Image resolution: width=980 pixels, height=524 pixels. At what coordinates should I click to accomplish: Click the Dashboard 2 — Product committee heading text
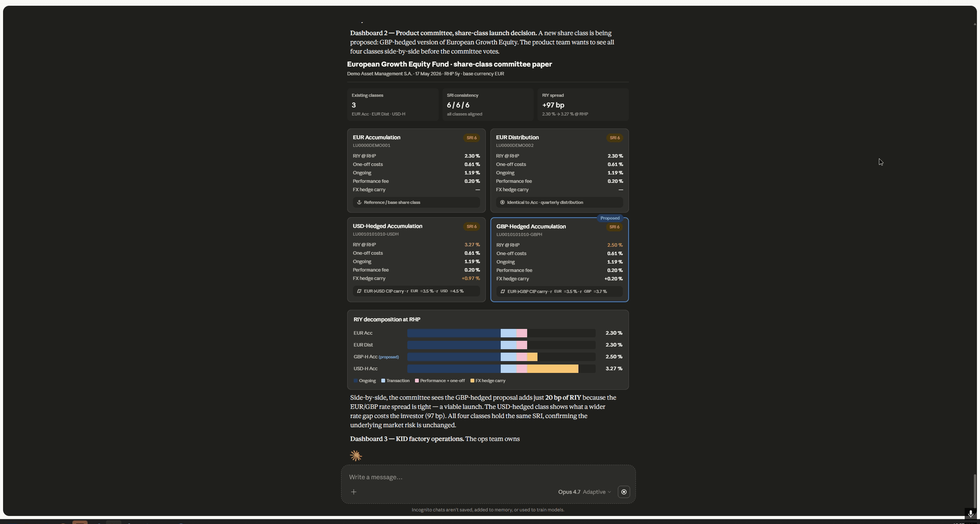tap(443, 33)
